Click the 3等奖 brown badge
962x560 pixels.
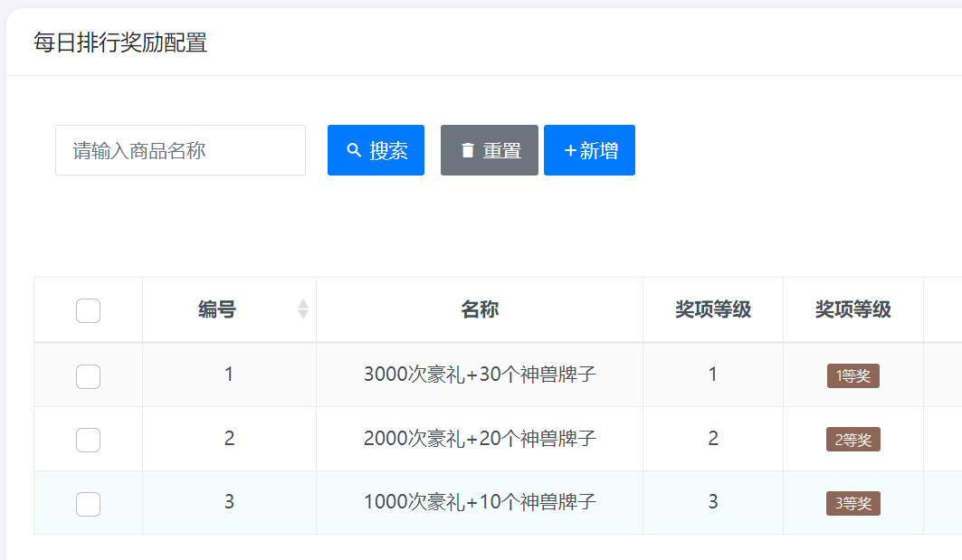(852, 503)
